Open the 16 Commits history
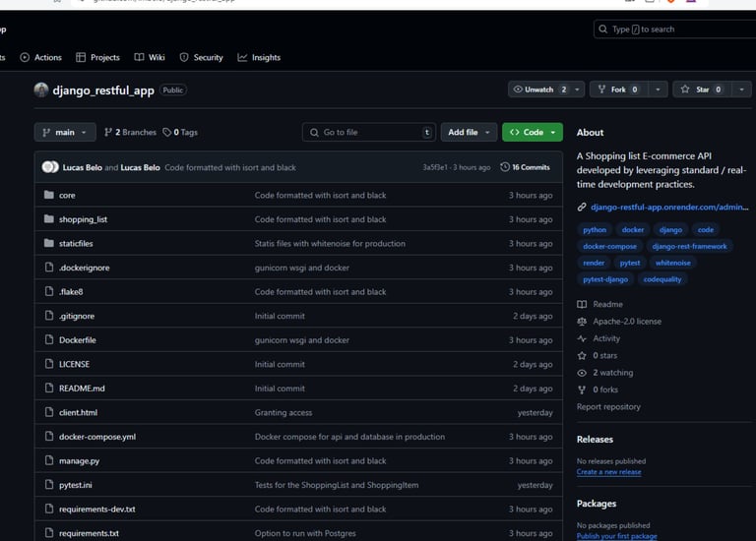Image resolution: width=756 pixels, height=541 pixels. pos(525,167)
